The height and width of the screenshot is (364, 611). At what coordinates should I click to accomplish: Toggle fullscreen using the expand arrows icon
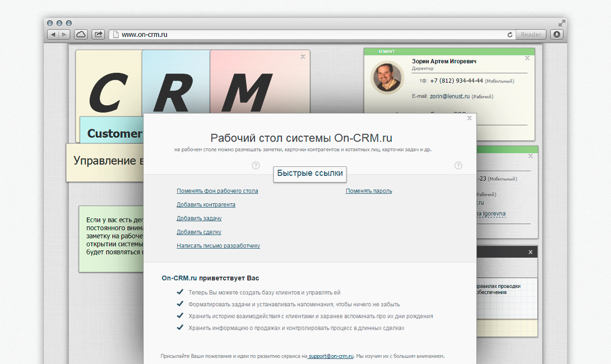(x=562, y=23)
